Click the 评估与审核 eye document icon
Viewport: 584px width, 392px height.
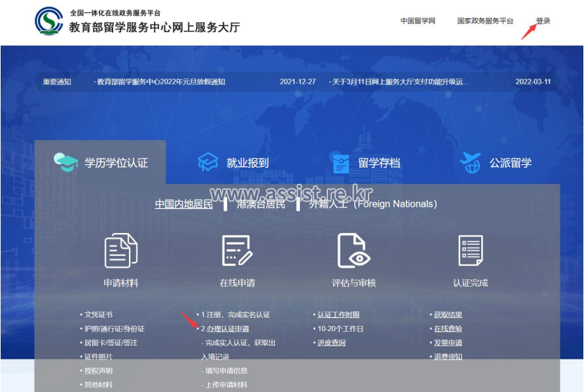[x=354, y=251]
